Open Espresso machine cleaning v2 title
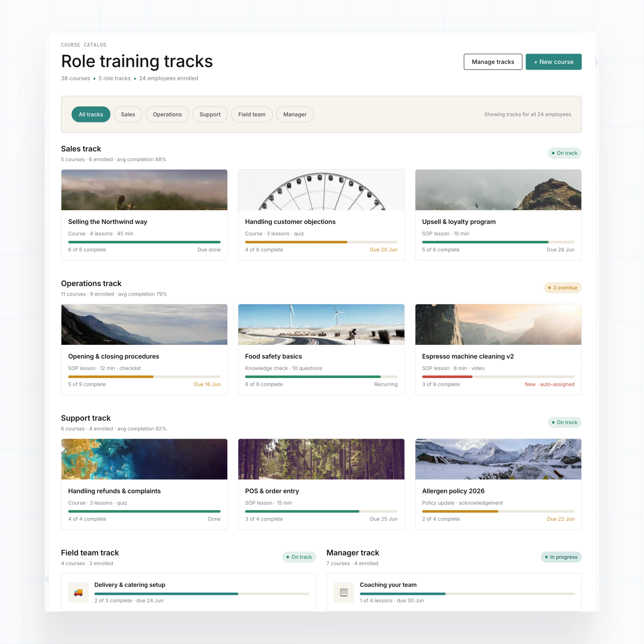The height and width of the screenshot is (644, 644). point(468,356)
